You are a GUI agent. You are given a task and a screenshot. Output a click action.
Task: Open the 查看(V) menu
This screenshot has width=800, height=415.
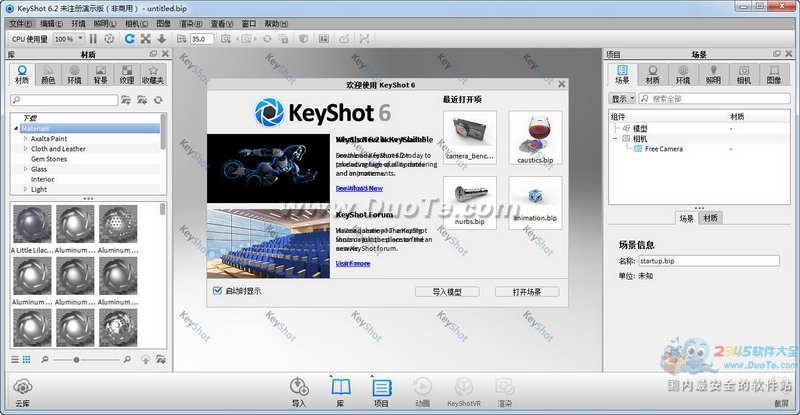[x=222, y=23]
